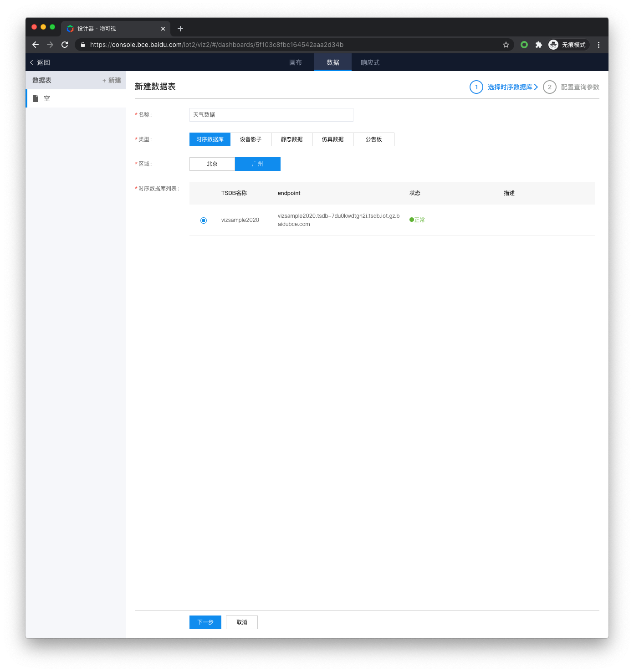Switch to the 画布 tab
This screenshot has width=634, height=672.
296,62
